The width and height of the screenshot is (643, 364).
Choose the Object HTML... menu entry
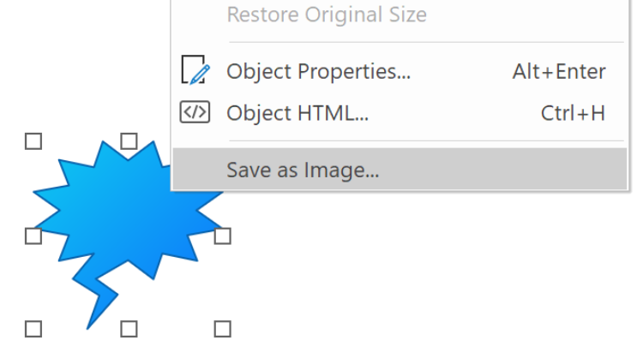(400, 112)
